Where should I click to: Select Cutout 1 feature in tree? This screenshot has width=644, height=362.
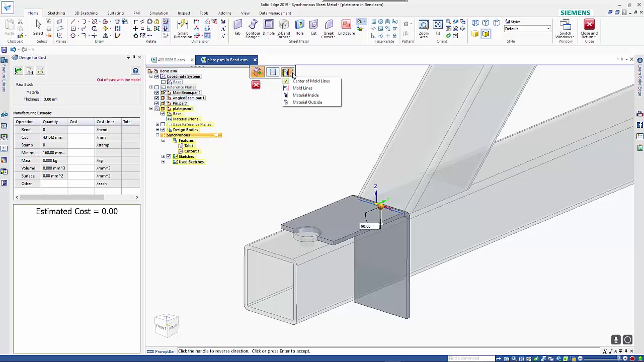[x=192, y=151]
